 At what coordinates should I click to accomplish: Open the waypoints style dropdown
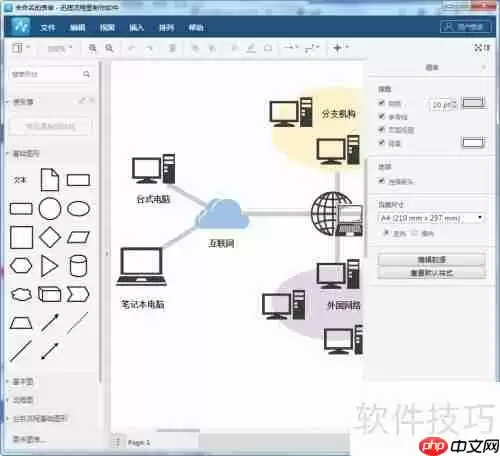312,49
